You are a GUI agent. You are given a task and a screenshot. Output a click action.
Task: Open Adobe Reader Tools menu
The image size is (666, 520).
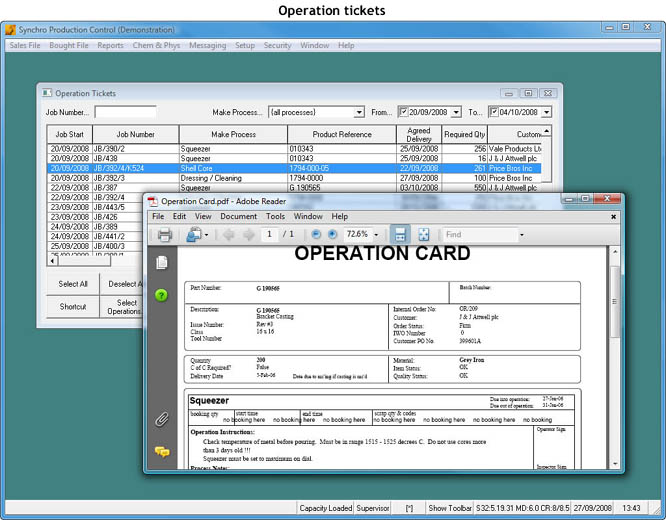(275, 216)
